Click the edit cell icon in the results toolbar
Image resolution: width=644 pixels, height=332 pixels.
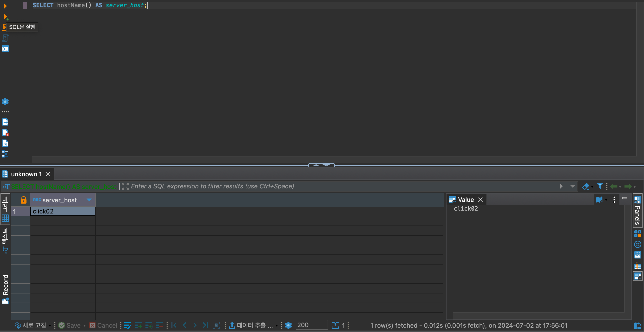pyautogui.click(x=127, y=325)
